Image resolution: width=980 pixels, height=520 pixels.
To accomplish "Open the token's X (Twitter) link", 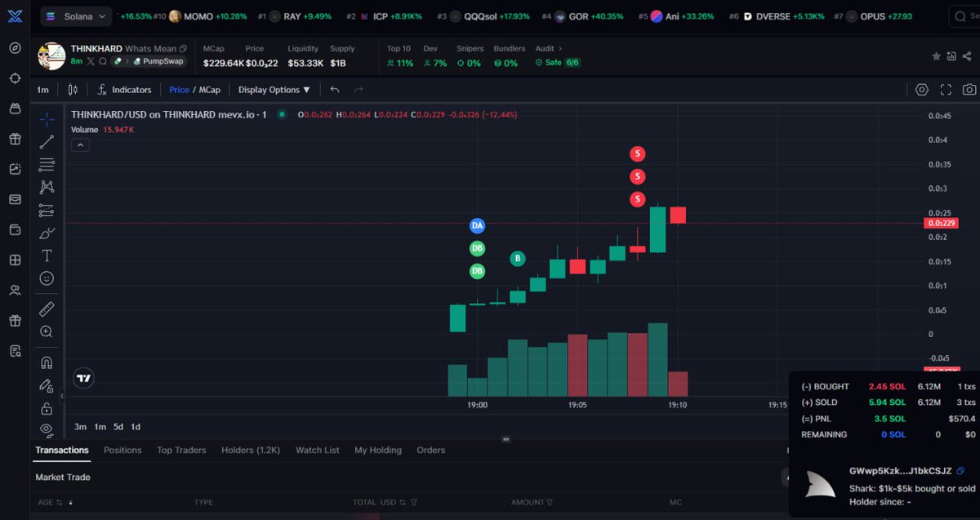I will 91,62.
